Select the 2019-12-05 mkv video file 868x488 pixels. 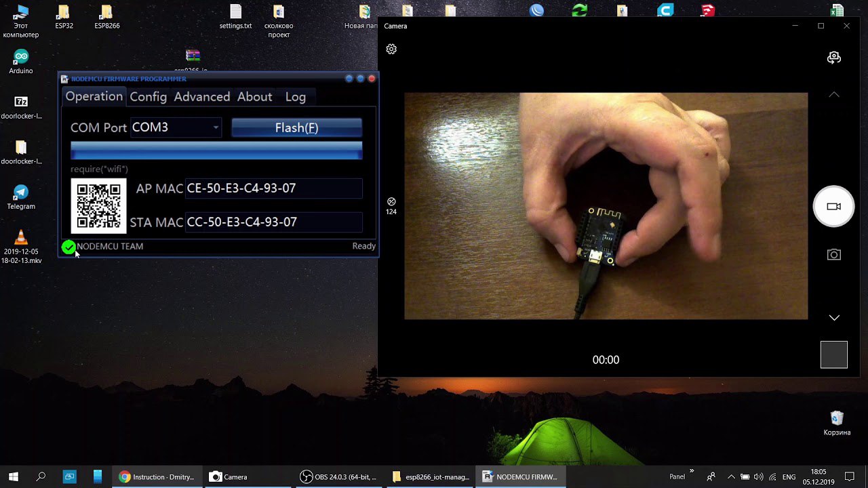click(21, 247)
